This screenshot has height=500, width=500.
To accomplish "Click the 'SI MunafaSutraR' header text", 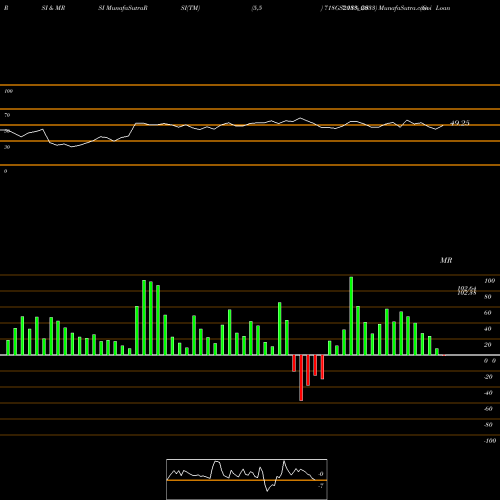I will click(x=123, y=8).
